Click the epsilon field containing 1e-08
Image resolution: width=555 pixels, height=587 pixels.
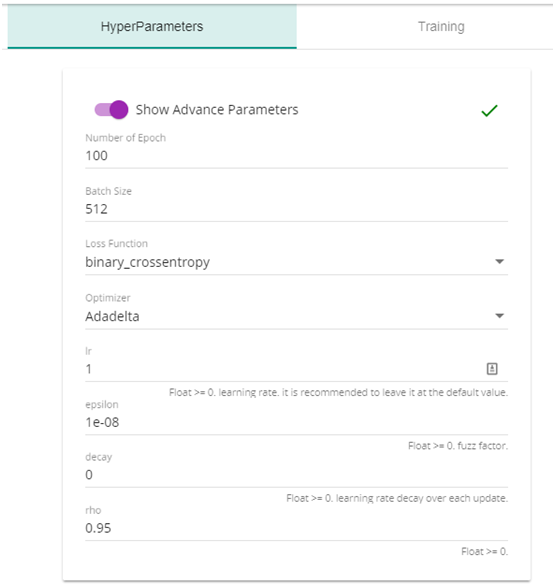pyautogui.click(x=296, y=422)
